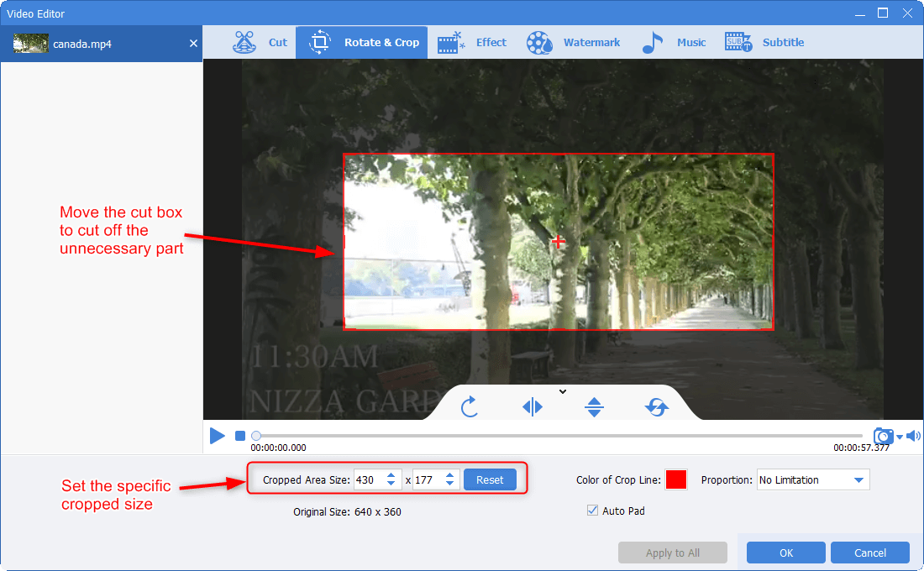
Task: Take a snapshot with camera icon
Action: [x=884, y=436]
